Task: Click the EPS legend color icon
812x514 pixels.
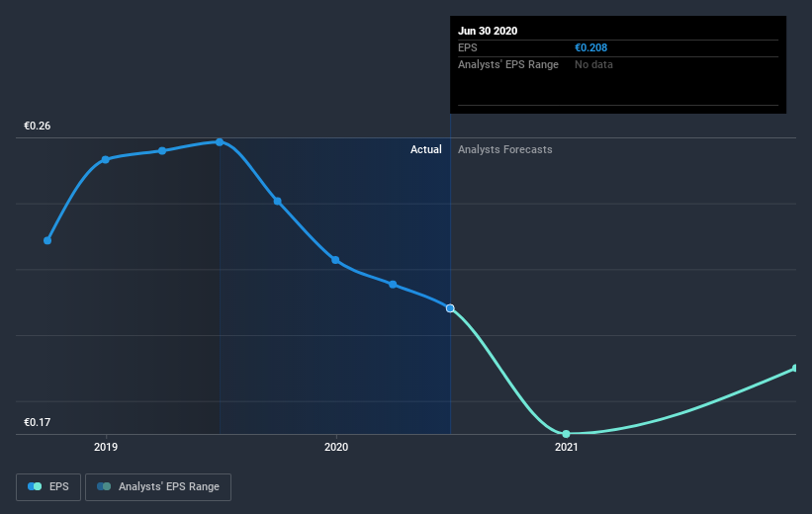Action: (35, 486)
